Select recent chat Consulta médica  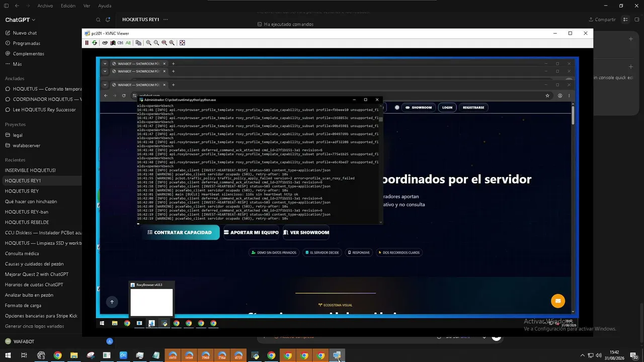pos(41,253)
